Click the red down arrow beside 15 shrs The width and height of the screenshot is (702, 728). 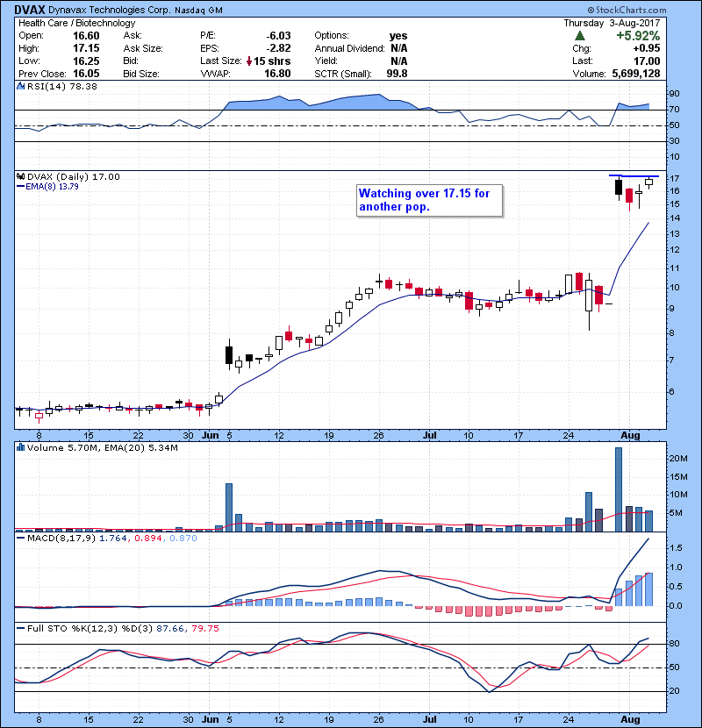[249, 61]
